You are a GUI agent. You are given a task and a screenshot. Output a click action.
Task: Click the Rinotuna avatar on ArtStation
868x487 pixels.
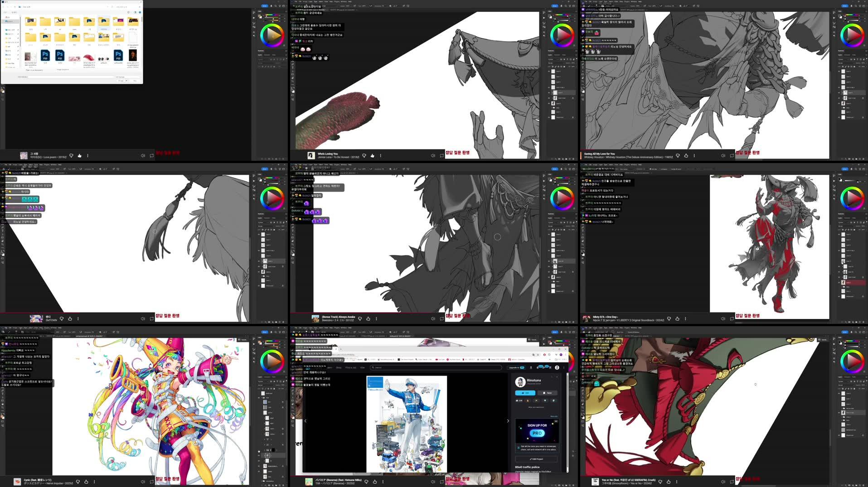pyautogui.click(x=520, y=382)
